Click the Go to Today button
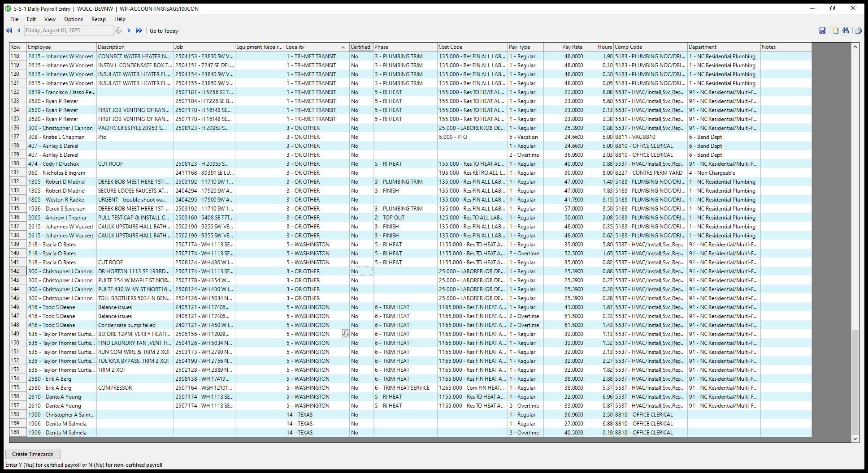 point(164,31)
